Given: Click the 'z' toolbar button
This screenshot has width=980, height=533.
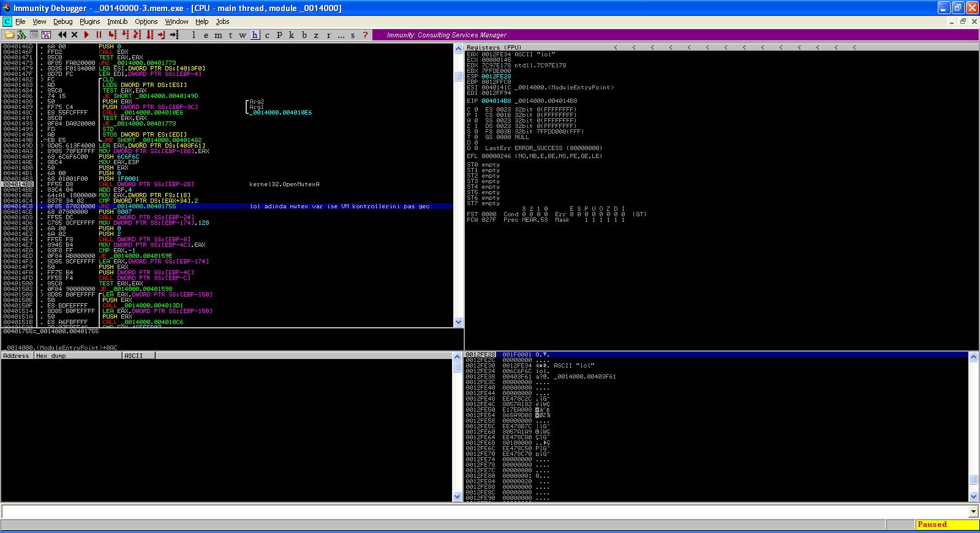Looking at the screenshot, I should 316,35.
